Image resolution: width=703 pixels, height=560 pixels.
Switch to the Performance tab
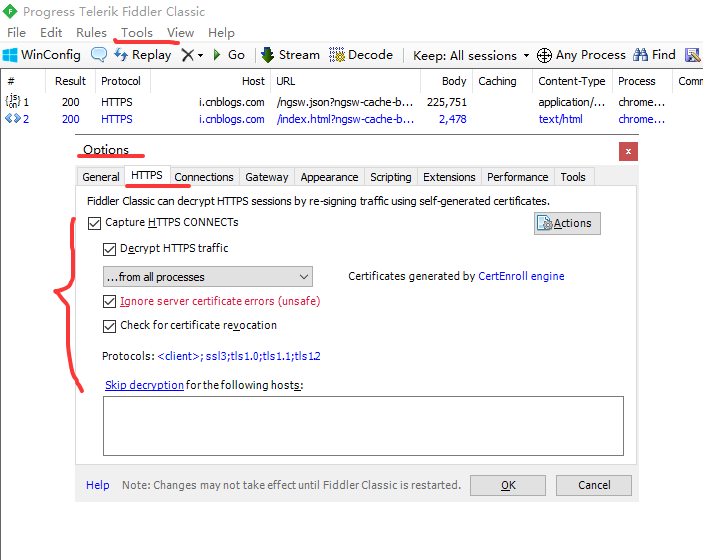click(518, 177)
